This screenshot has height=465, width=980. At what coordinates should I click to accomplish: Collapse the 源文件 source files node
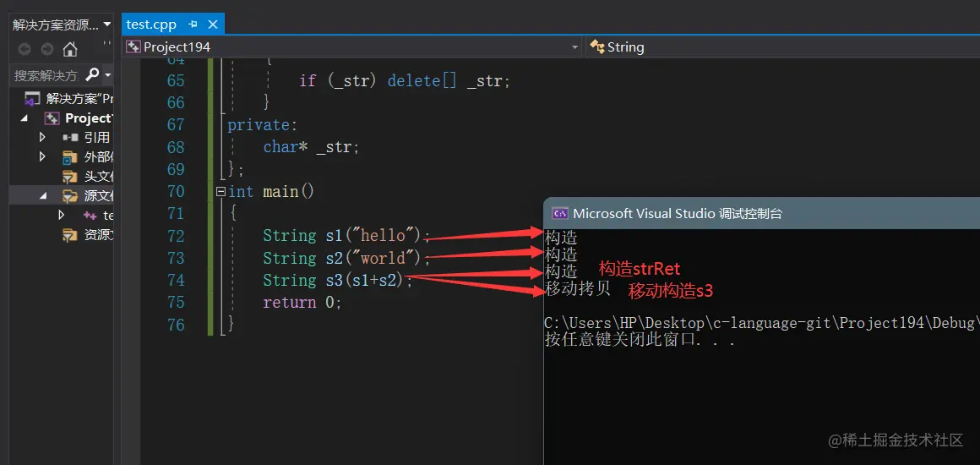coord(42,195)
